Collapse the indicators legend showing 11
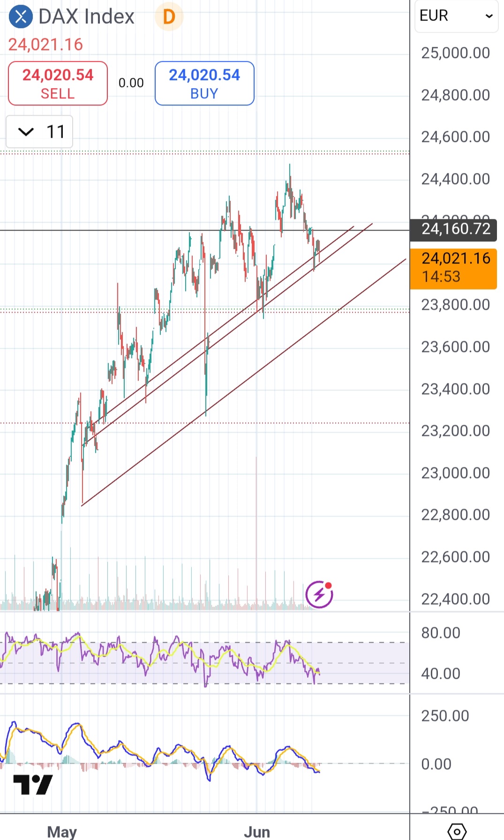Screen dimensions: 504x840 coord(39,132)
